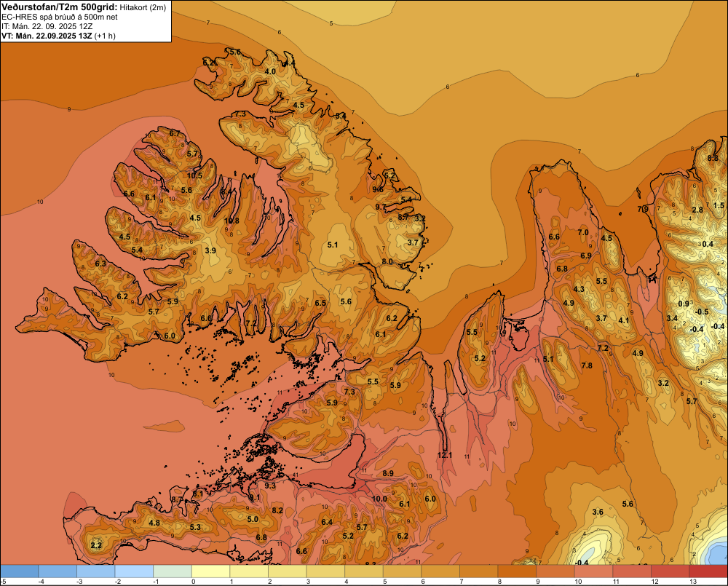This screenshot has width=728, height=586.
Task: Click the legend tick label '0'
Action: (193, 582)
